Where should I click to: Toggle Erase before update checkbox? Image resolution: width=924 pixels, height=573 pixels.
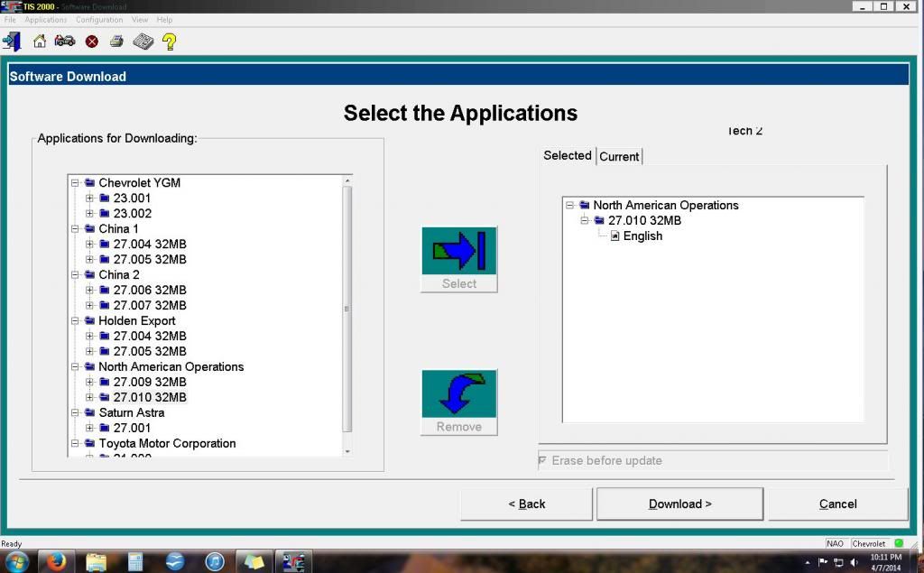coord(542,460)
